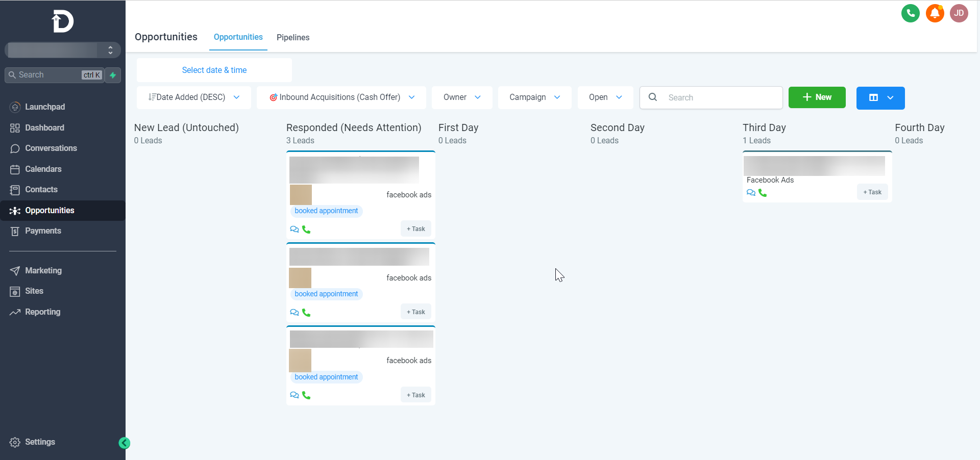Screen dimensions: 980x460
Task: Call lead from second booked appointment card
Action: [306, 313]
